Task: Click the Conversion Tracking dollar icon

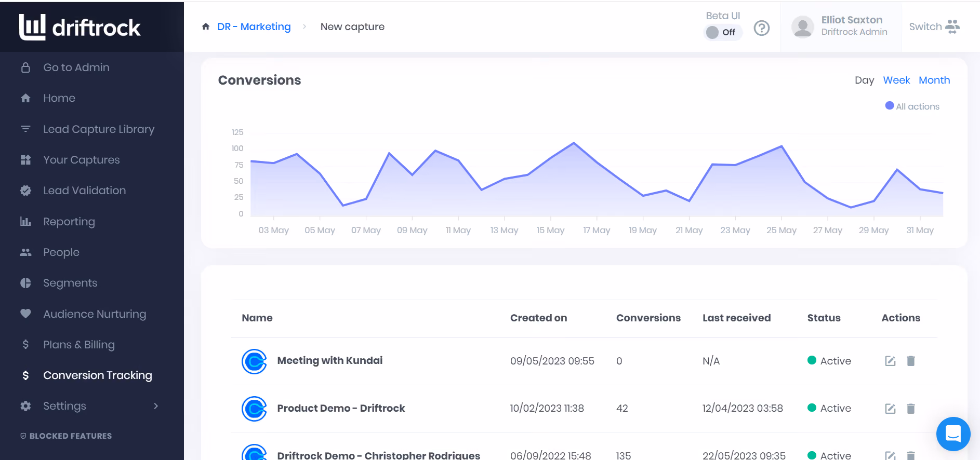Action: point(25,375)
